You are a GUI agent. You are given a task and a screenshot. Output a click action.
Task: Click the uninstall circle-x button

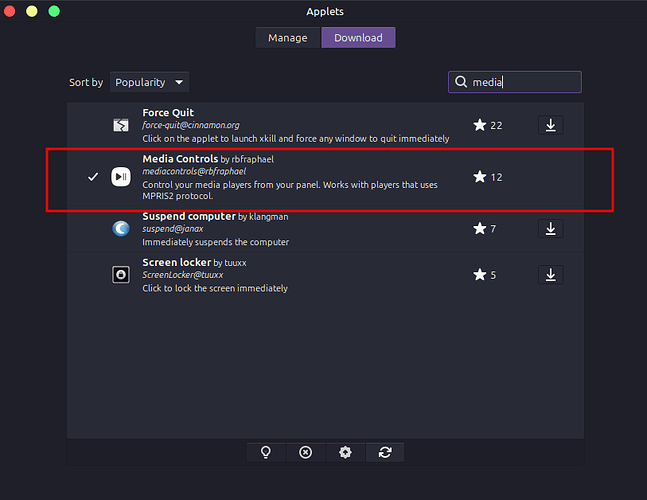tap(306, 452)
